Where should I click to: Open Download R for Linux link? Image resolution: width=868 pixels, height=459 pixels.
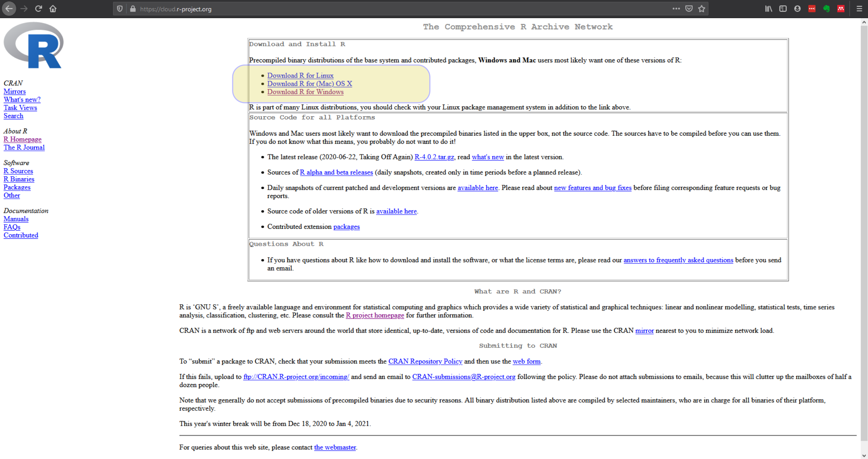300,75
